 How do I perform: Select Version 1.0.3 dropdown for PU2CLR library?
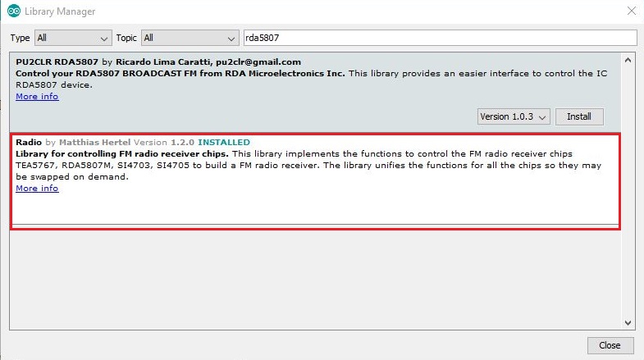pyautogui.click(x=514, y=116)
